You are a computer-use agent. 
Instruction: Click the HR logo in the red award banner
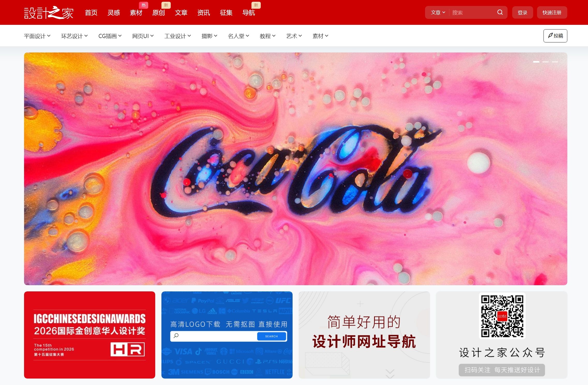click(x=128, y=349)
